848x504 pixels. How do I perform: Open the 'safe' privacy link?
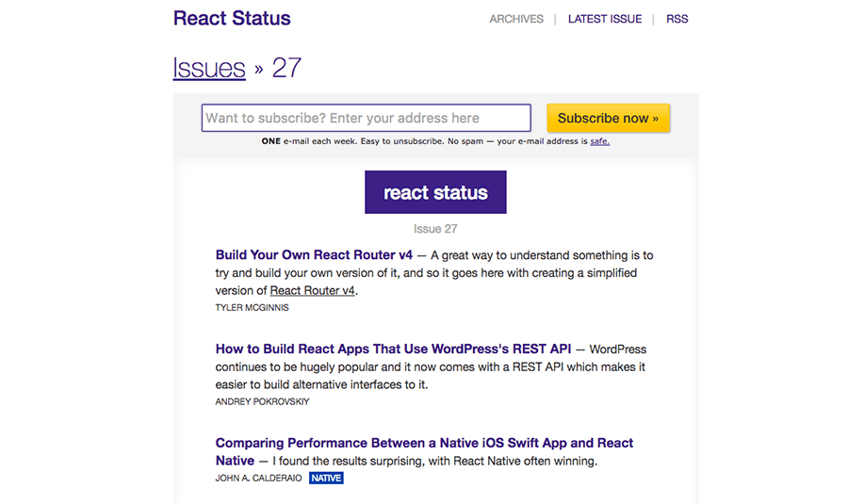[x=599, y=141]
